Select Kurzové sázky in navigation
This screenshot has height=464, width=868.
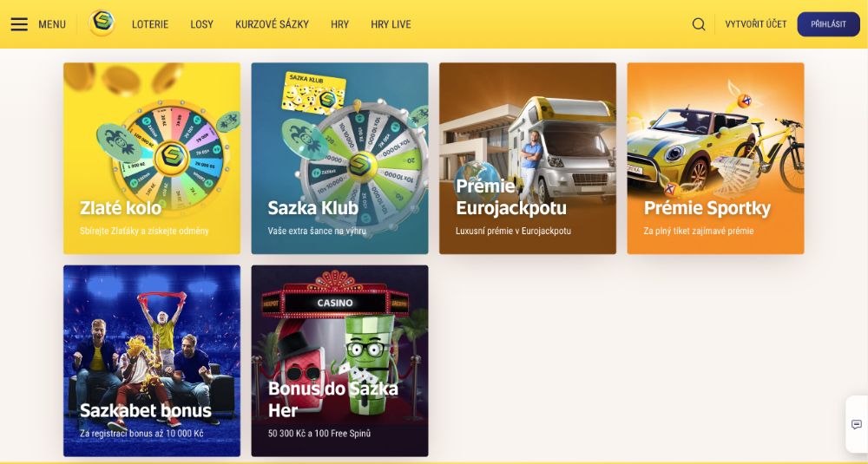pos(272,24)
